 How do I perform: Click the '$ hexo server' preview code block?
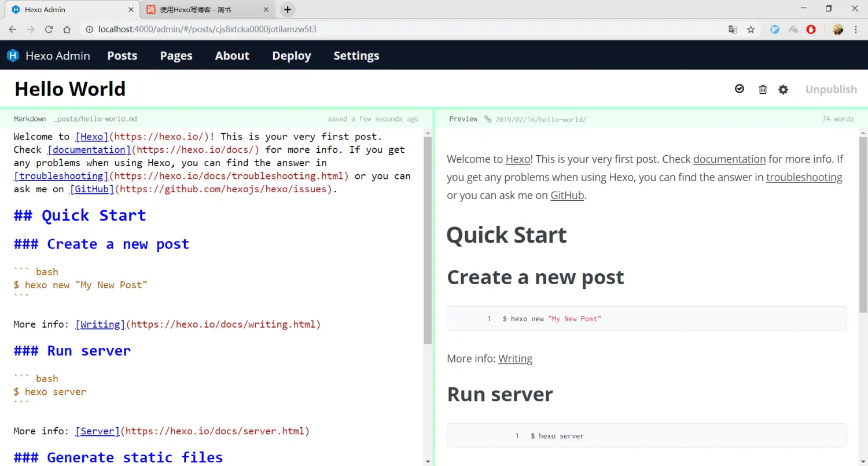646,435
